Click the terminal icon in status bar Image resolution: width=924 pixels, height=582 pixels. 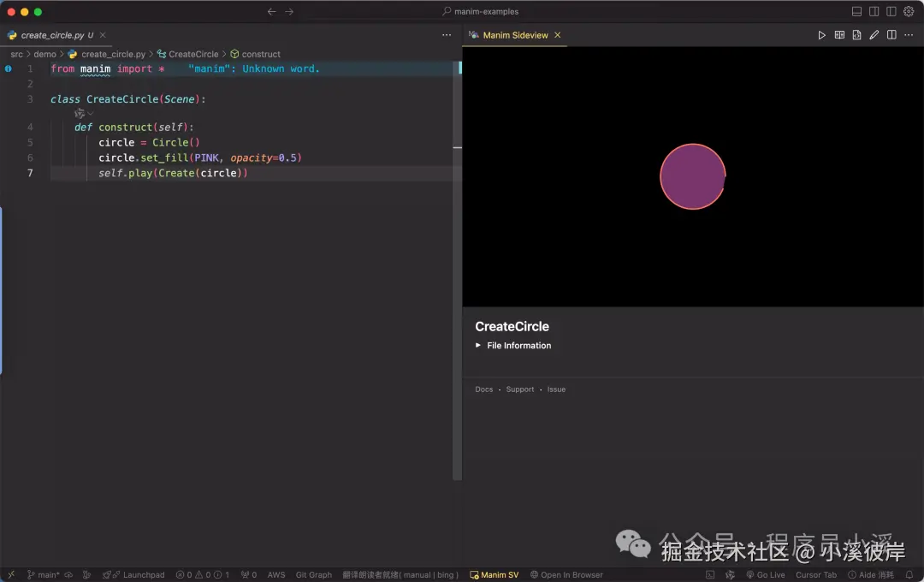click(x=710, y=575)
